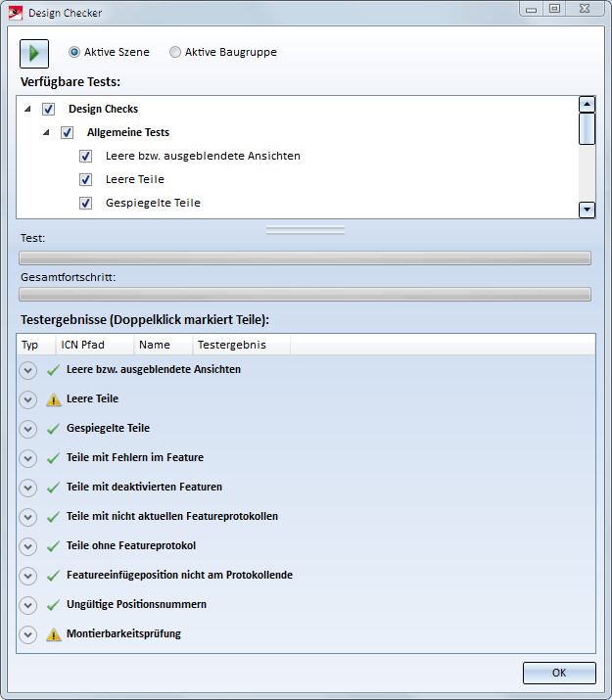
Task: Expand the Featureeinfügeposition nicht am Protokollende result
Action: pos(27,576)
